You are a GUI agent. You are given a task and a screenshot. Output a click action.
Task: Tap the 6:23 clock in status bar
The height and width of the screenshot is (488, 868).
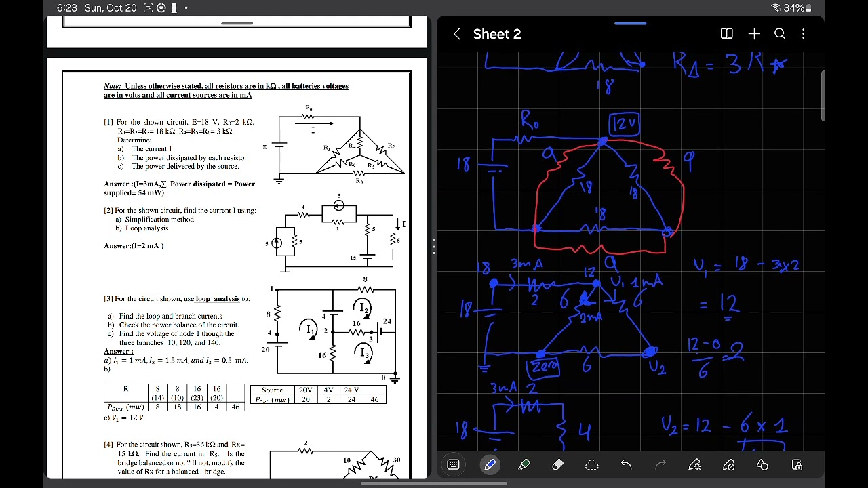pyautogui.click(x=67, y=8)
